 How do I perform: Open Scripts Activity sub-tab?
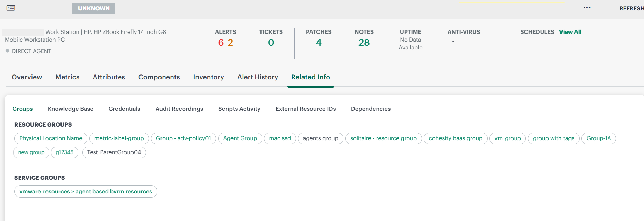coord(239,109)
